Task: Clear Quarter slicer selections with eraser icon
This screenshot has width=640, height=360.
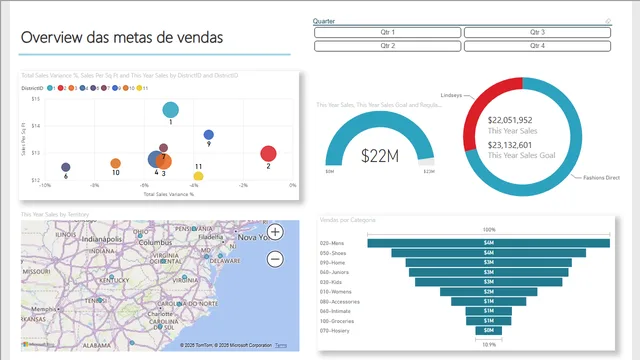Action: pyautogui.click(x=608, y=21)
